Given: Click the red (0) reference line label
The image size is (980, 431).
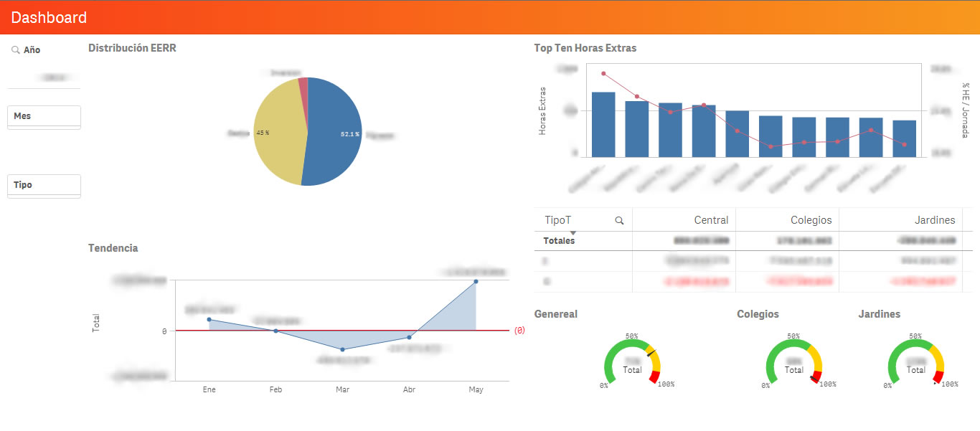Looking at the screenshot, I should click(x=520, y=331).
